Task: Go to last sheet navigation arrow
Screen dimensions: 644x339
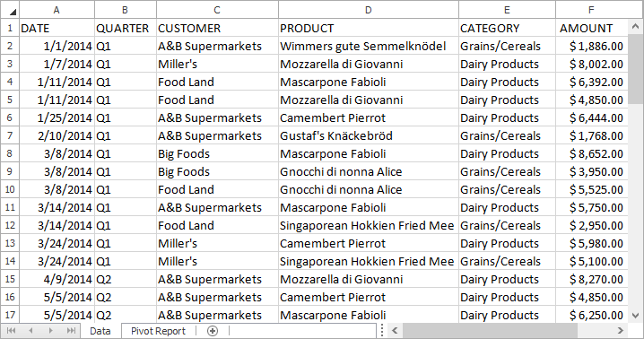Action: [71, 331]
